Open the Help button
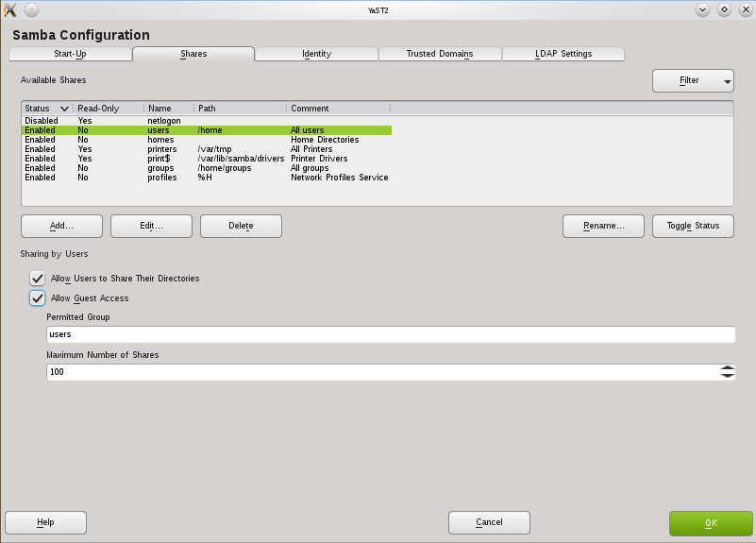 tap(46, 523)
